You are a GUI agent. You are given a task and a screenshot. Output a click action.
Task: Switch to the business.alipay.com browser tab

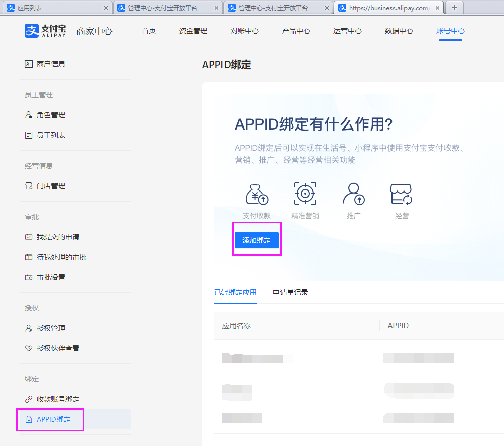389,8
